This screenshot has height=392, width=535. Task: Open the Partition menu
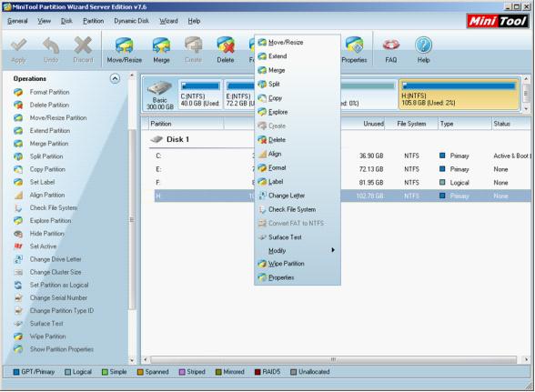tap(93, 21)
